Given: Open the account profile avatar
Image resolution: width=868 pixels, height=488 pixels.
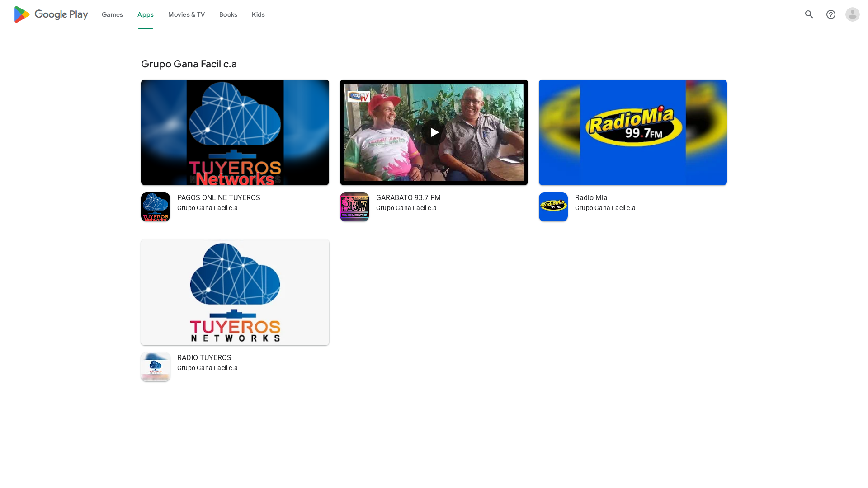Looking at the screenshot, I should click(x=853, y=14).
